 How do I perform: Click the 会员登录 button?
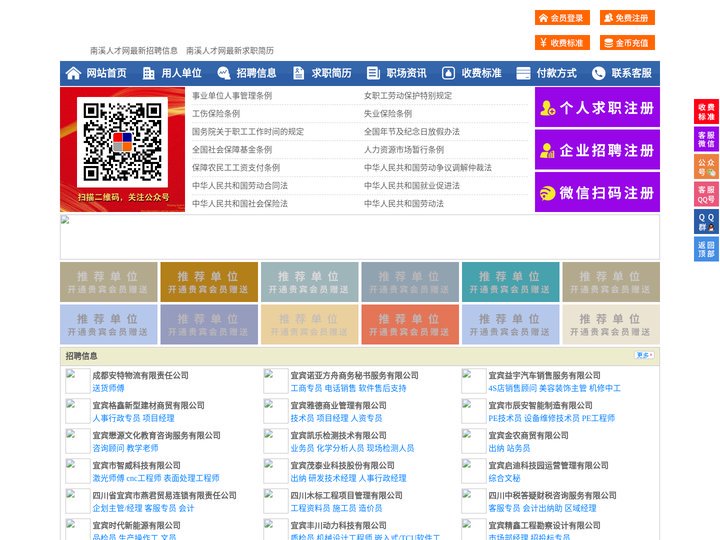point(562,18)
